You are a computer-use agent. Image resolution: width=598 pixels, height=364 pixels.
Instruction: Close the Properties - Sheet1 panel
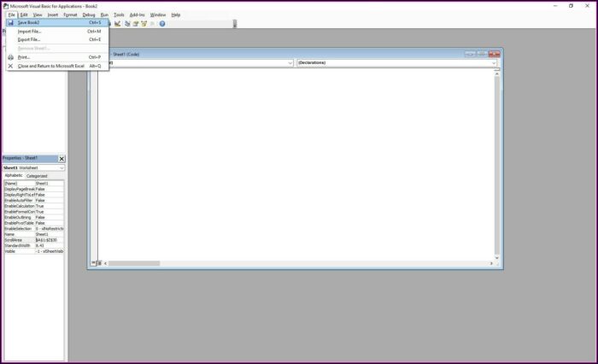click(62, 158)
